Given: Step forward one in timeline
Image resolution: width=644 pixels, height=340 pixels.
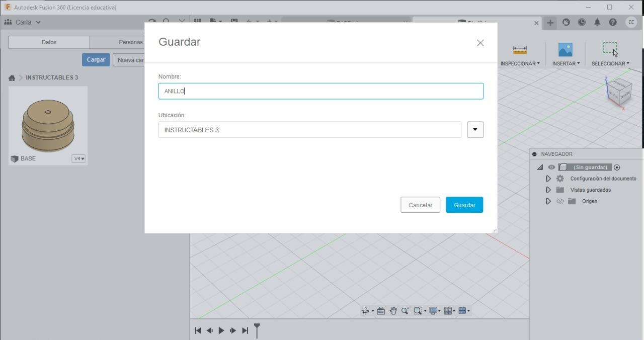Looking at the screenshot, I should [x=233, y=330].
